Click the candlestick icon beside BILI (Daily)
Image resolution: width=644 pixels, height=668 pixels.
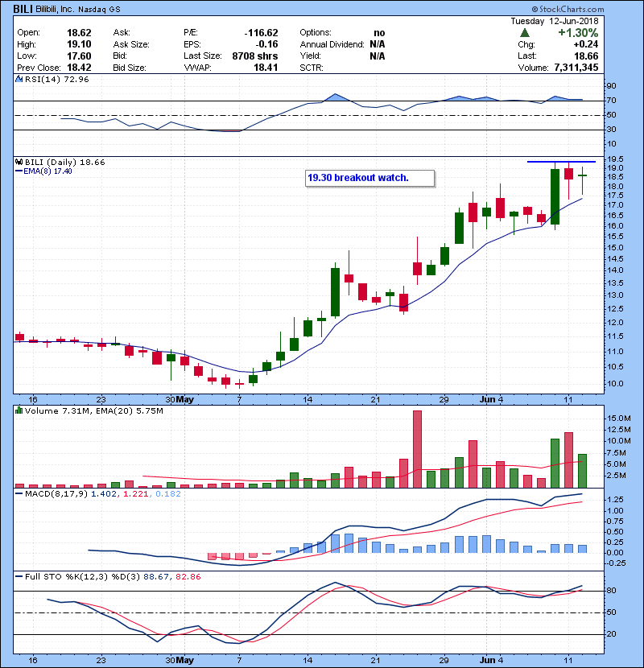pyautogui.click(x=19, y=162)
